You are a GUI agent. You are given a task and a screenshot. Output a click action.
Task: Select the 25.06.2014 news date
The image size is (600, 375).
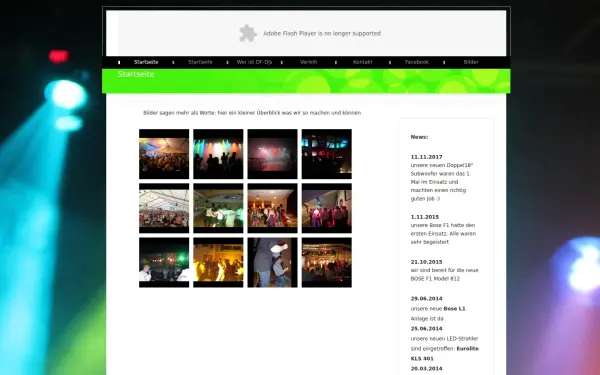click(426, 329)
